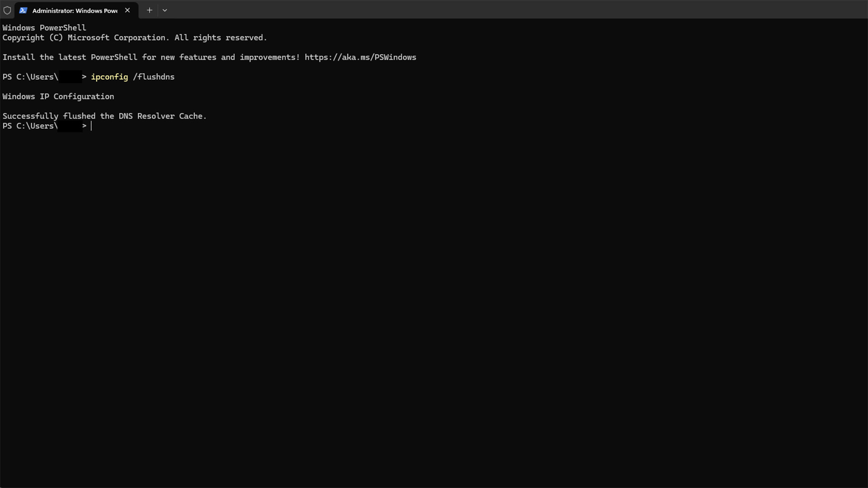Viewport: 868px width, 488px height.
Task: Click the Microsoft Corporation copyright line
Action: coord(135,38)
